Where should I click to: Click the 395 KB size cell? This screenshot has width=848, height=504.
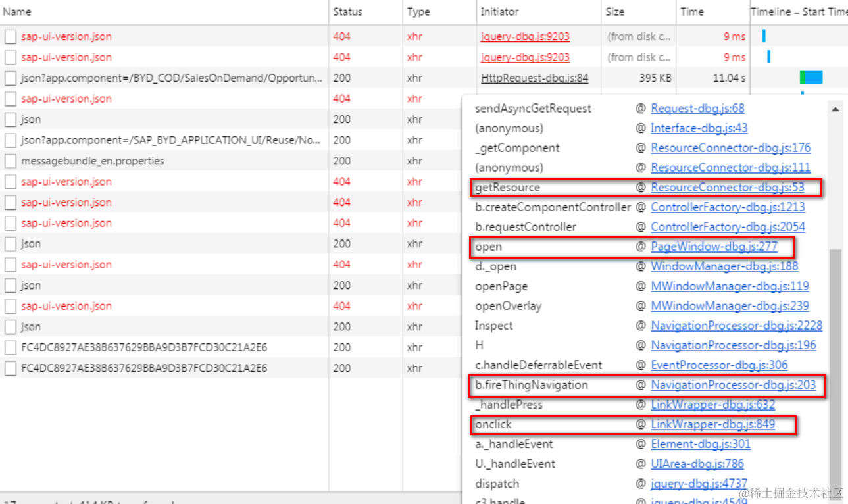[x=655, y=78]
